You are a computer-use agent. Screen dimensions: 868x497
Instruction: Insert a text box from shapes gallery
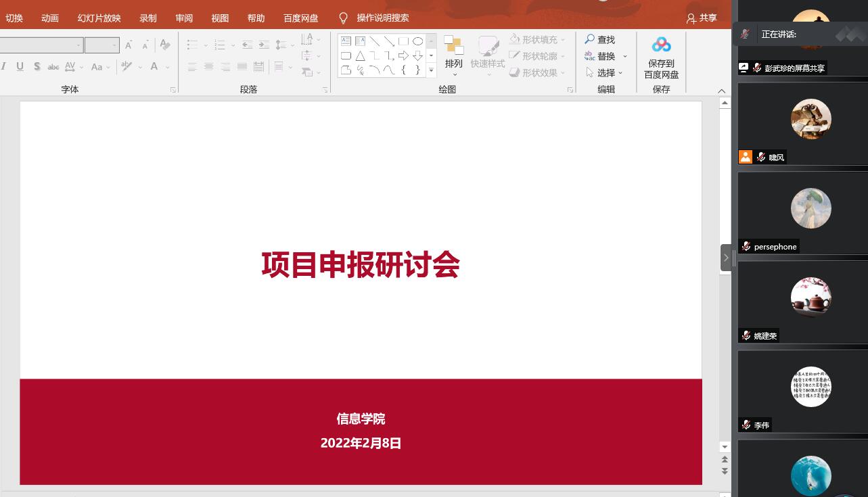pyautogui.click(x=346, y=41)
